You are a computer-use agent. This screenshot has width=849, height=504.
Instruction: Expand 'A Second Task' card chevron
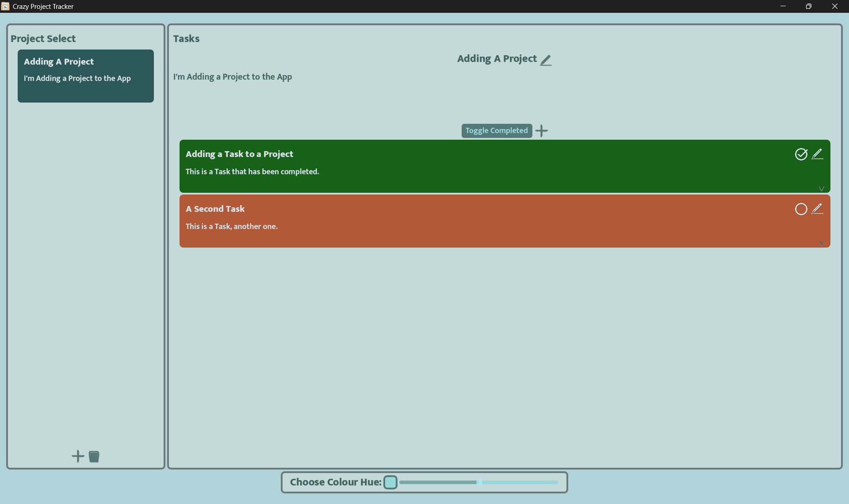[821, 244]
